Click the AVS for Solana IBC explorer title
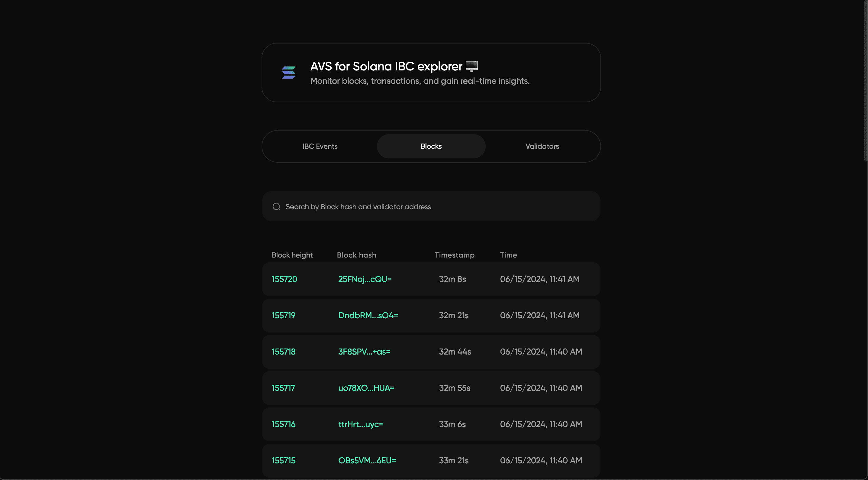This screenshot has width=868, height=480. click(386, 66)
